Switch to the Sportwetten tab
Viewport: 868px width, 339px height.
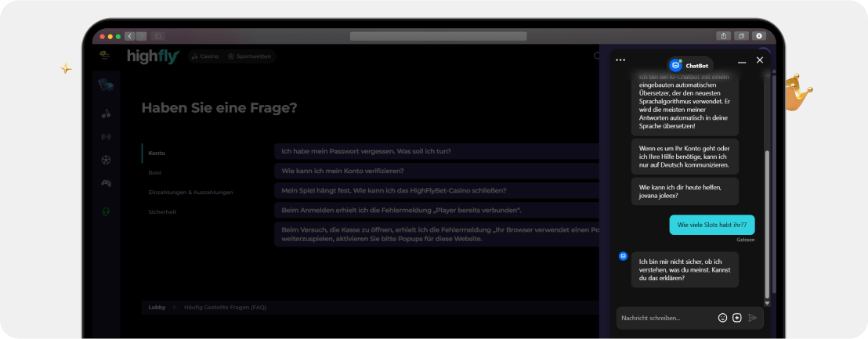(x=250, y=56)
